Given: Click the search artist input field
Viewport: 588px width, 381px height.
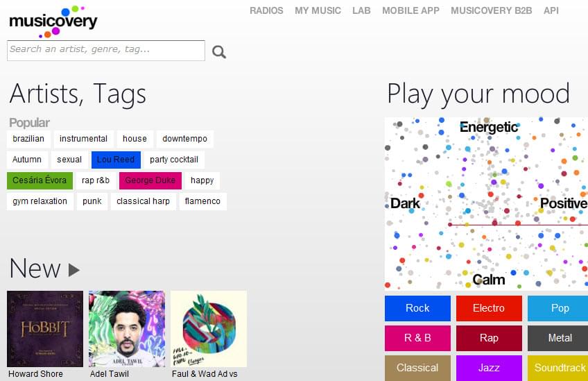Looking at the screenshot, I should click(x=105, y=50).
